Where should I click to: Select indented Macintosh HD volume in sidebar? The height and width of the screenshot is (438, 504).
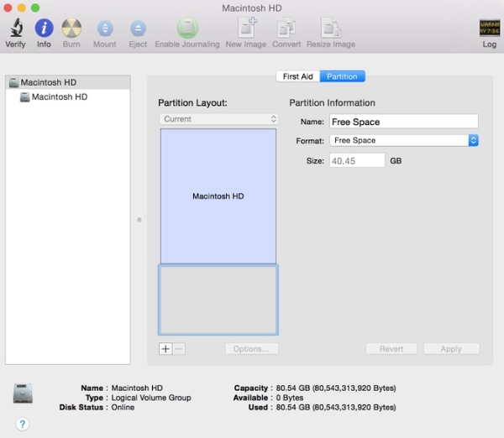[68, 96]
